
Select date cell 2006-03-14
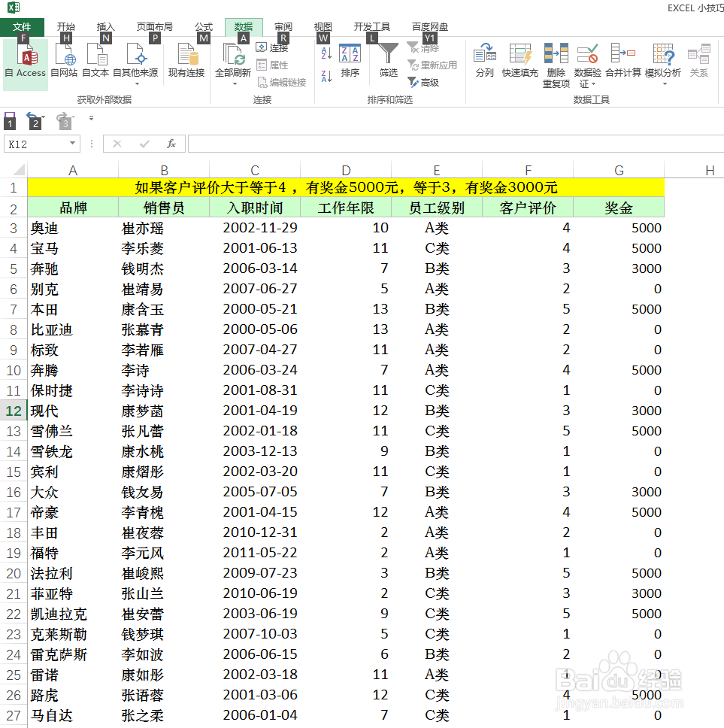click(255, 268)
